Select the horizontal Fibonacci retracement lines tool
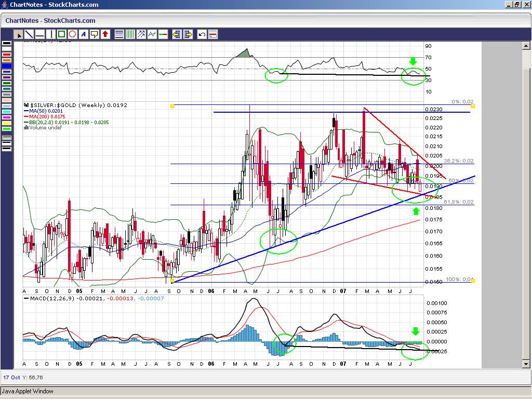The image size is (532, 399). 119,35
